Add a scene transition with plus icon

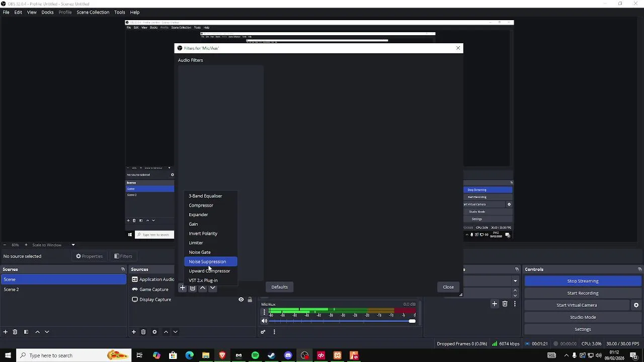[495, 304]
